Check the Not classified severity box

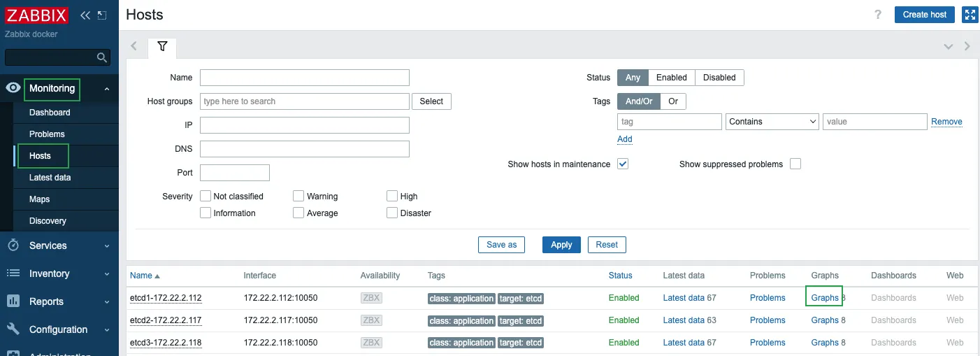click(206, 196)
